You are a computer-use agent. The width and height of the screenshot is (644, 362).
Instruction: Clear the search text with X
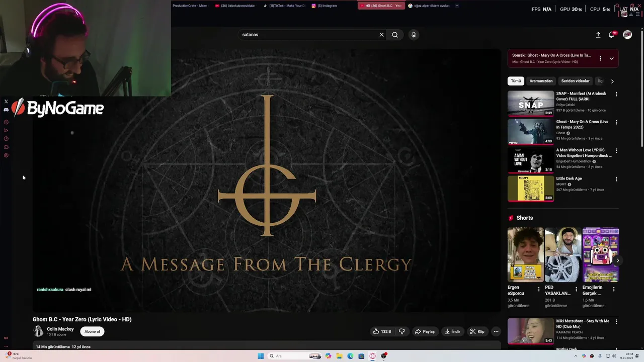pos(381,35)
